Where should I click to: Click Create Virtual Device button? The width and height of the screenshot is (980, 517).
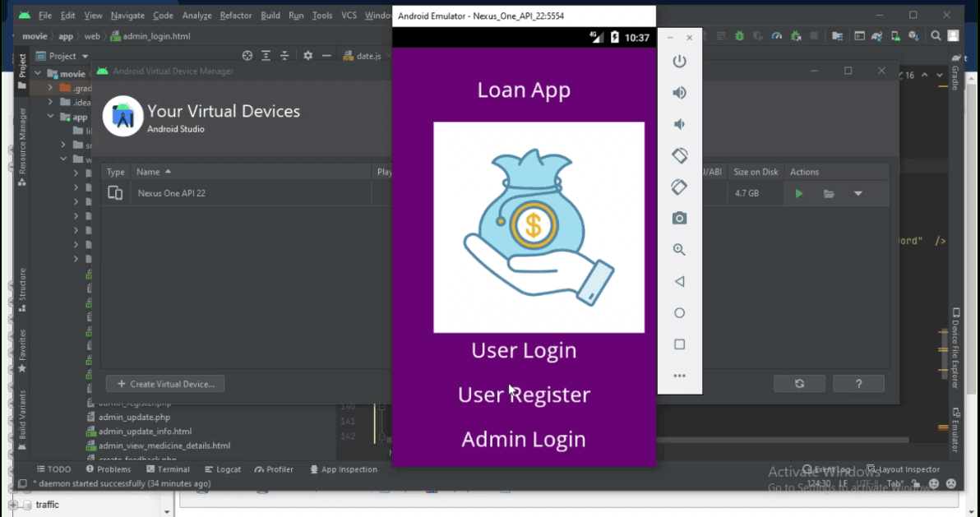(x=165, y=384)
